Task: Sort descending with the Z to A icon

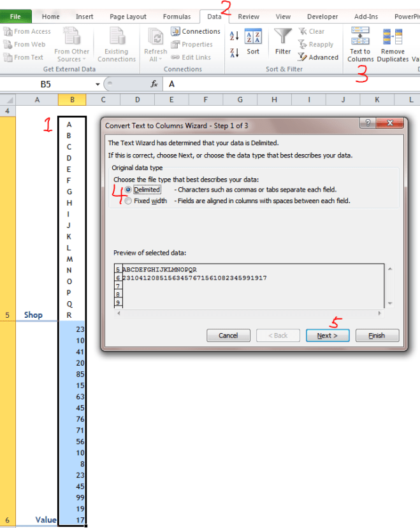Action: 234,52
